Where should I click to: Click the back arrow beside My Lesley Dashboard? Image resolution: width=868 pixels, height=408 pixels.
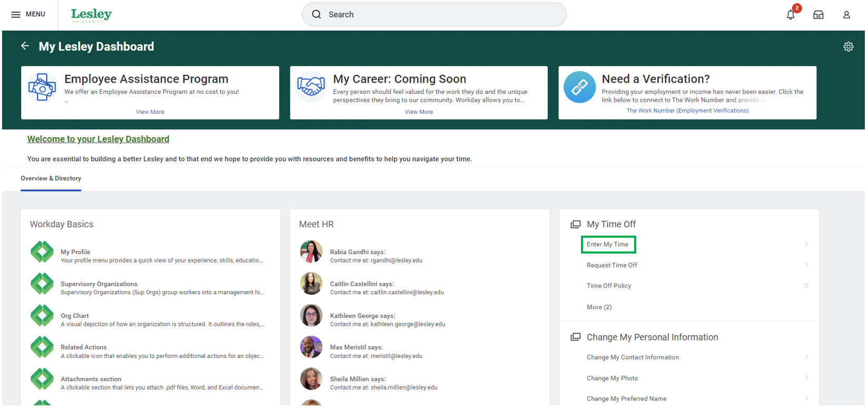25,46
